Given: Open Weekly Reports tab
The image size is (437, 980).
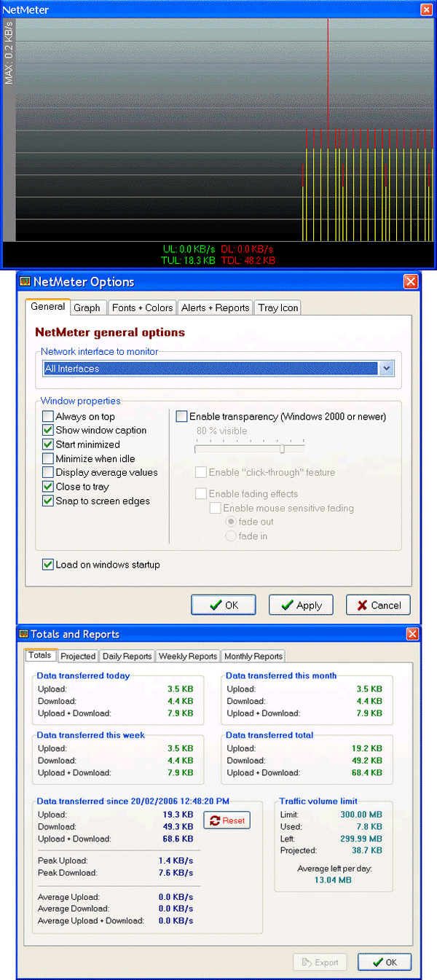Looking at the screenshot, I should [188, 656].
